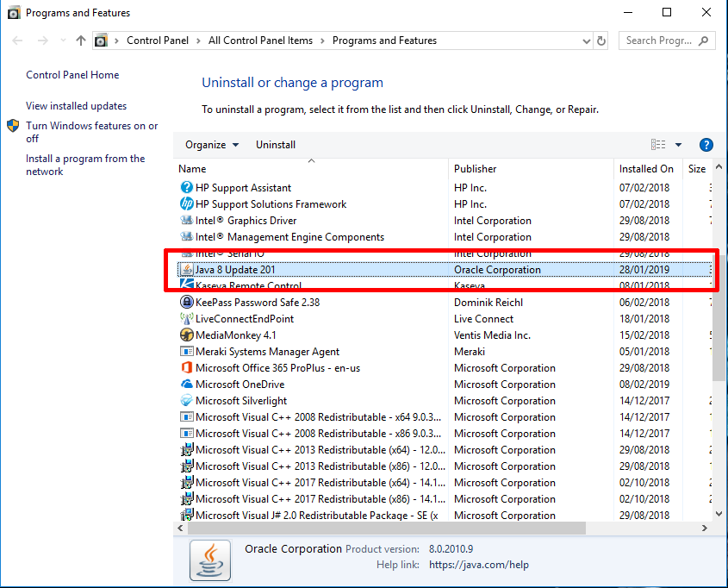Change the view with the view layout button
This screenshot has width=728, height=588.
pos(658,145)
